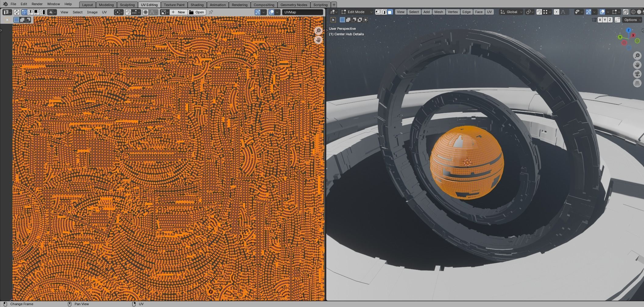Open the Edit menu
Viewport: 644px width, 307px height.
coord(24,4)
